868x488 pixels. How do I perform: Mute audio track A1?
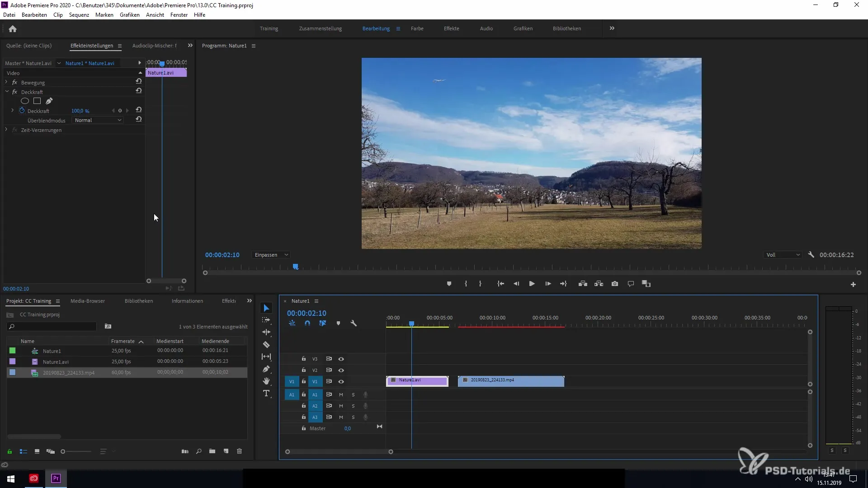coord(341,394)
